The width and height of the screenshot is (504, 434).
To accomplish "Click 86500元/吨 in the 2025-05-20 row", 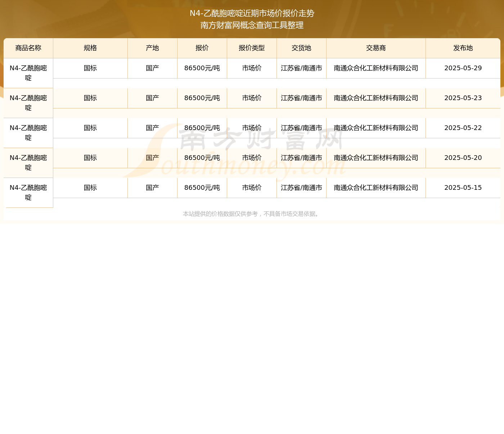I will (x=202, y=158).
